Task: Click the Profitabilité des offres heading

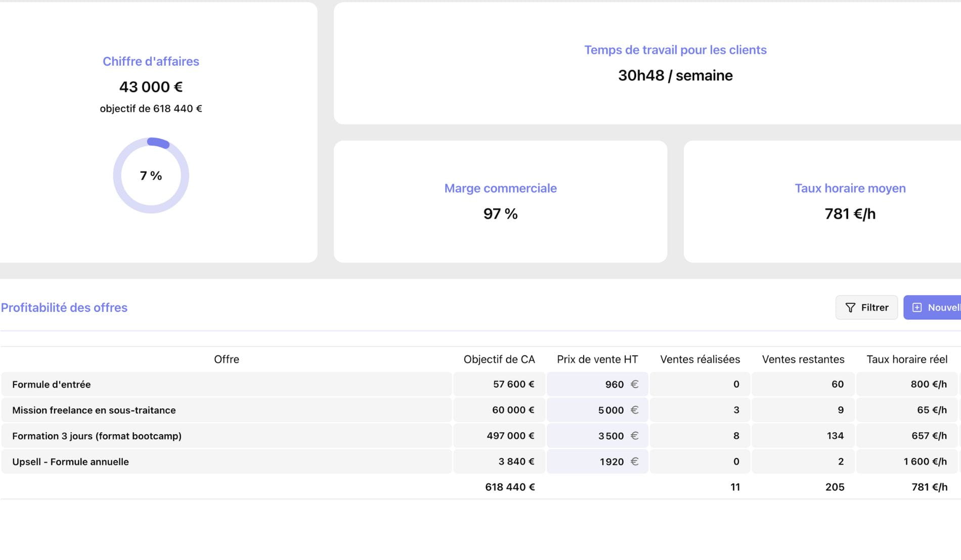Action: coord(64,307)
